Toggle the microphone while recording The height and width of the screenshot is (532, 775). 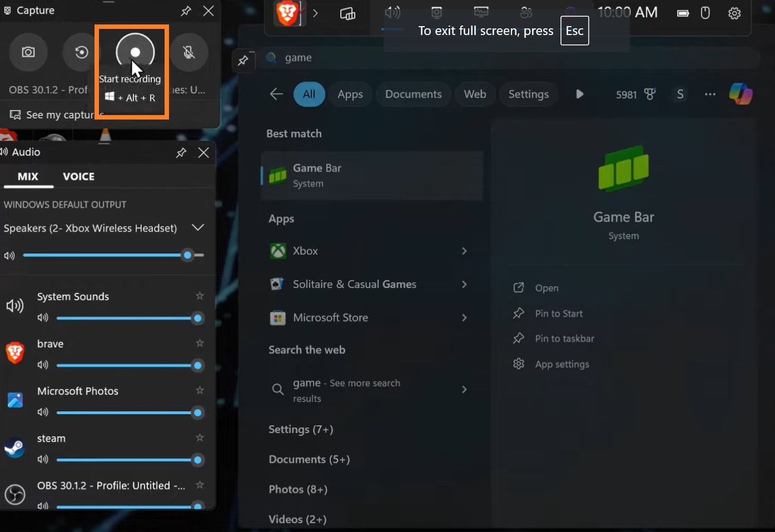pos(189,52)
